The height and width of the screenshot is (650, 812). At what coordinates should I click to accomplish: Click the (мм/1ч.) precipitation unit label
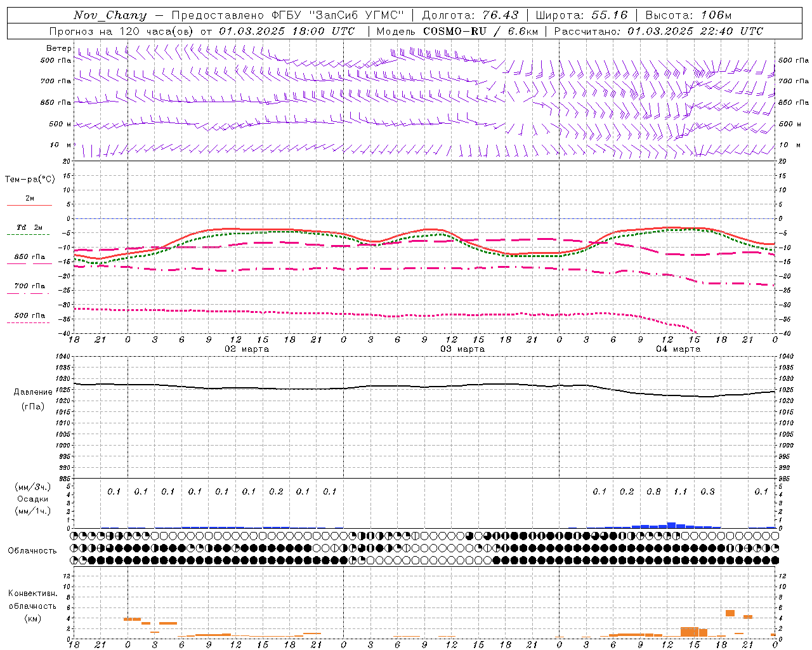tap(33, 511)
